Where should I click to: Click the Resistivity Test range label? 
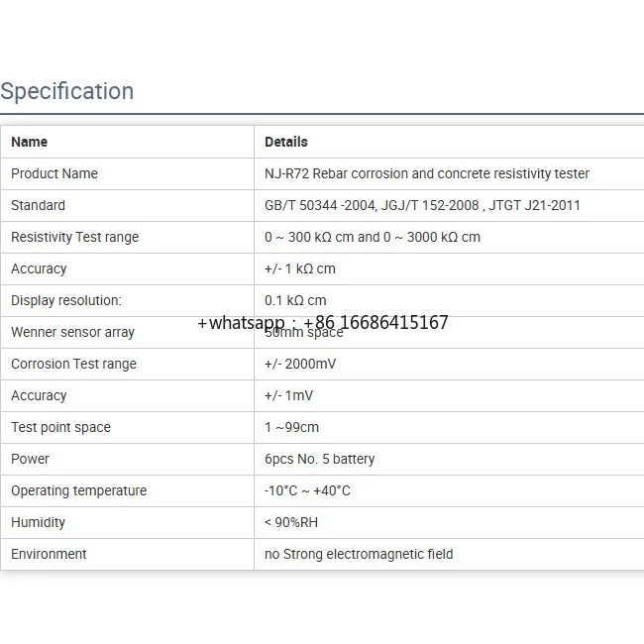[74, 238]
